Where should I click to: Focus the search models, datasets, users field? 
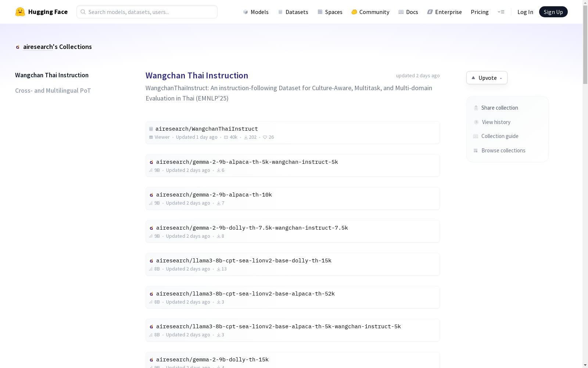coord(147,12)
